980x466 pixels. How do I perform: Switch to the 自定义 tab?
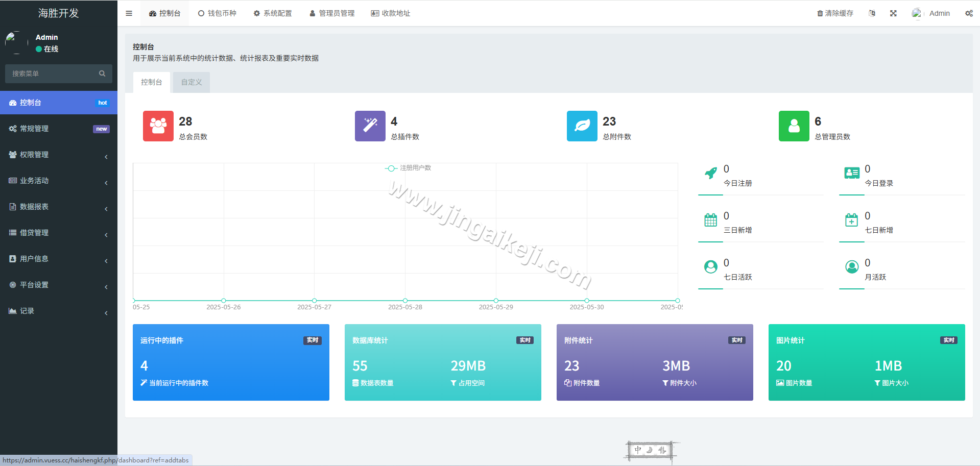point(191,82)
